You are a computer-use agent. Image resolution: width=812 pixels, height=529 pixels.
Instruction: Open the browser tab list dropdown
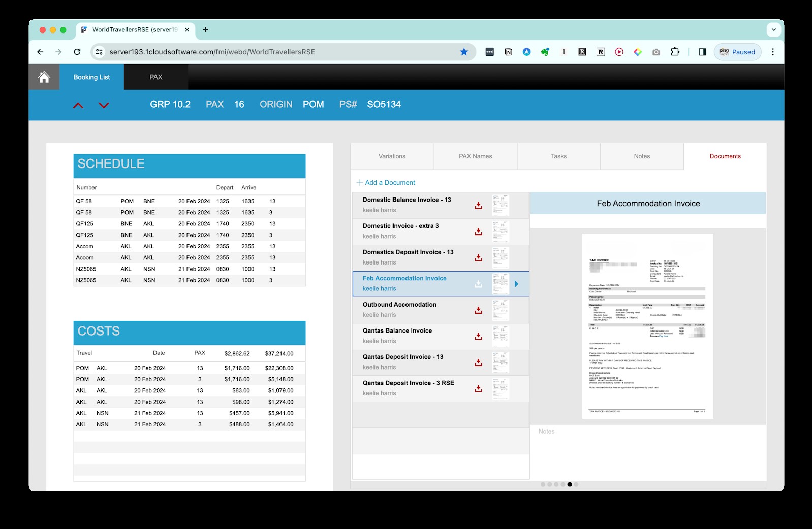773,30
